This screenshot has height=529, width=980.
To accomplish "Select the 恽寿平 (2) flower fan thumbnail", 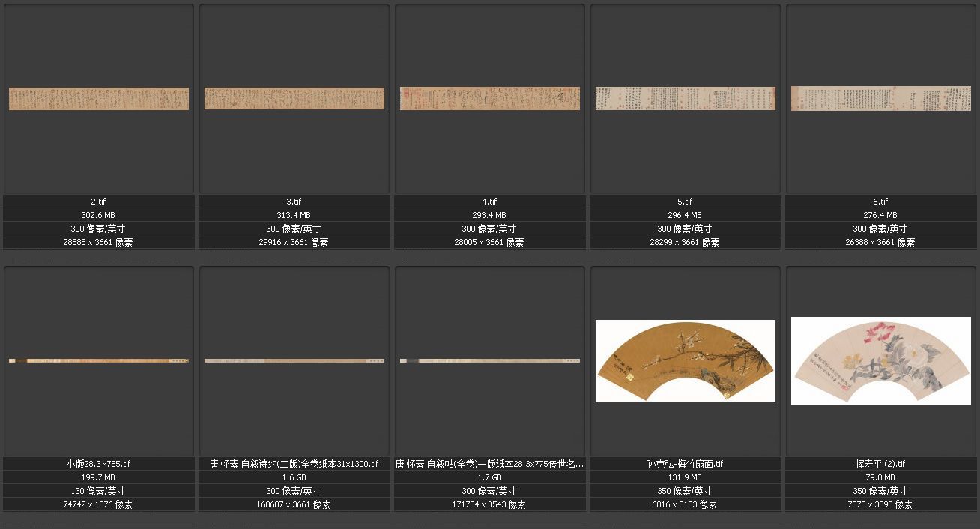I will pyautogui.click(x=881, y=361).
